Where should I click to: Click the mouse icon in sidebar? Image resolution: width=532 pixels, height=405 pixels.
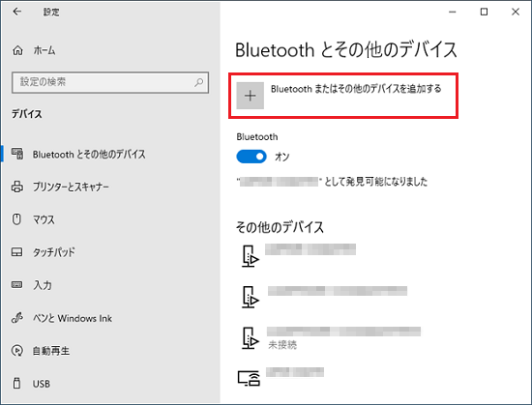click(x=16, y=219)
